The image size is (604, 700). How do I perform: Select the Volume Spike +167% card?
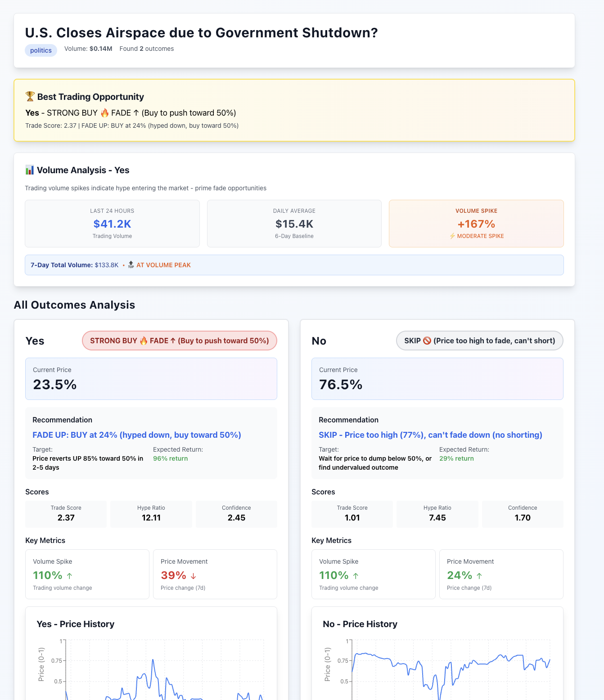point(476,224)
